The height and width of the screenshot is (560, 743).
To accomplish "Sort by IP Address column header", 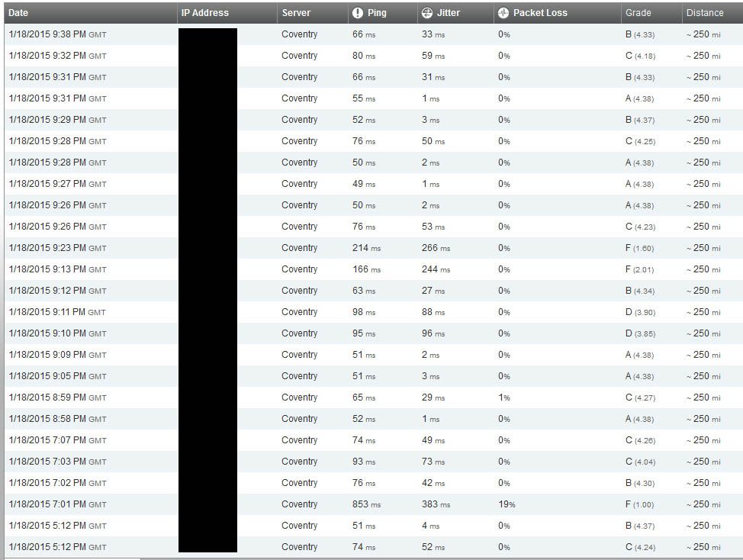I will pos(204,13).
